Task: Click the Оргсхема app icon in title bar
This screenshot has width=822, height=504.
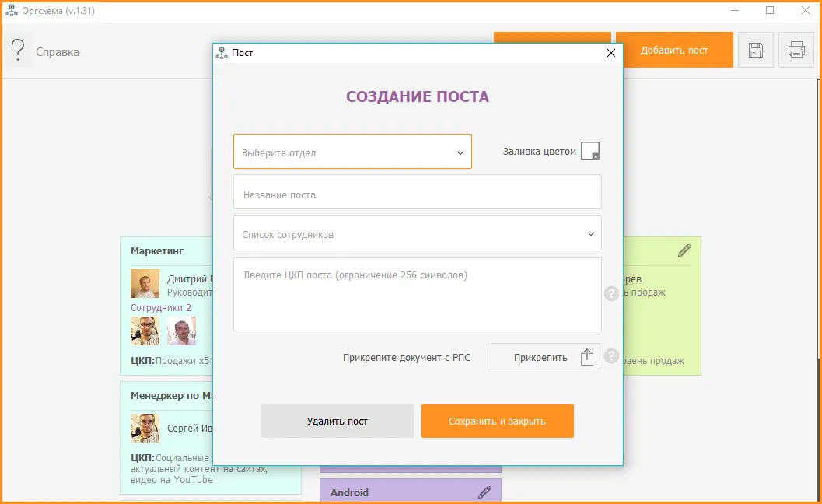Action: coord(11,11)
